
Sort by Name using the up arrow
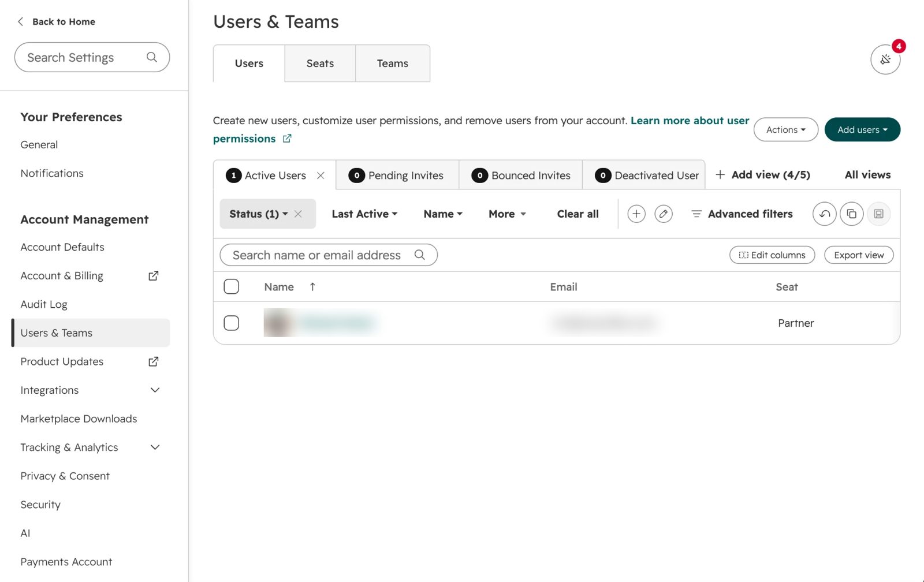click(312, 286)
